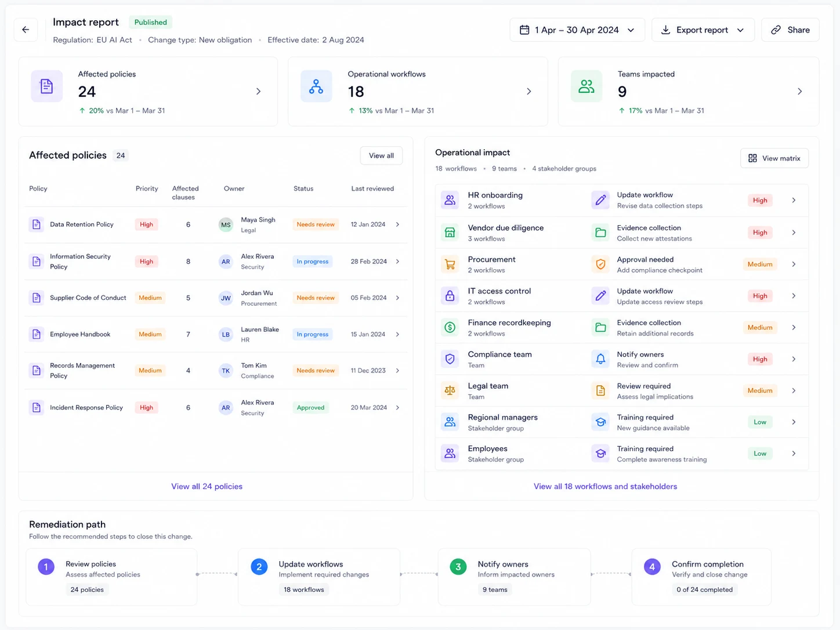Click the Finance recordkeeping dollar icon
Viewport: 840px width, 630px height.
pyautogui.click(x=450, y=328)
